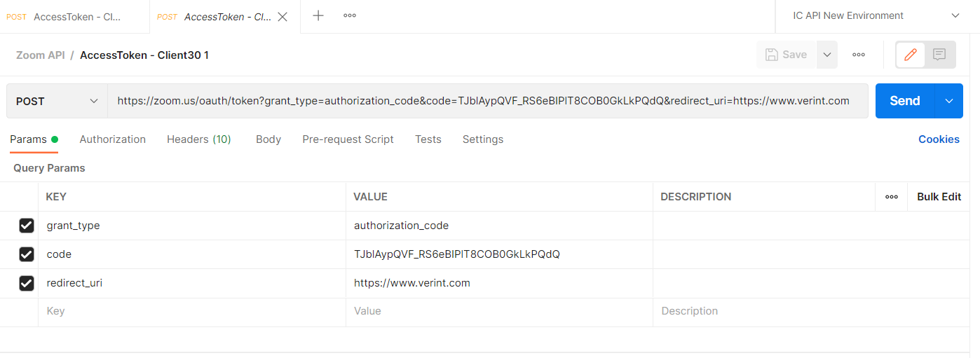
Task: Select the pencil edit mode icon
Action: [x=911, y=55]
